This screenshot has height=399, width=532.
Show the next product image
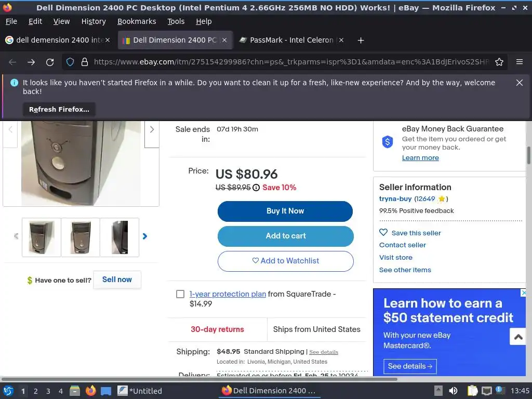(x=152, y=129)
